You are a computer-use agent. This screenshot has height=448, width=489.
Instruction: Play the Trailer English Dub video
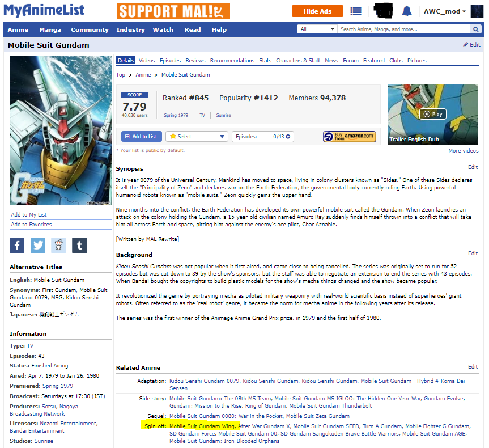tap(432, 114)
